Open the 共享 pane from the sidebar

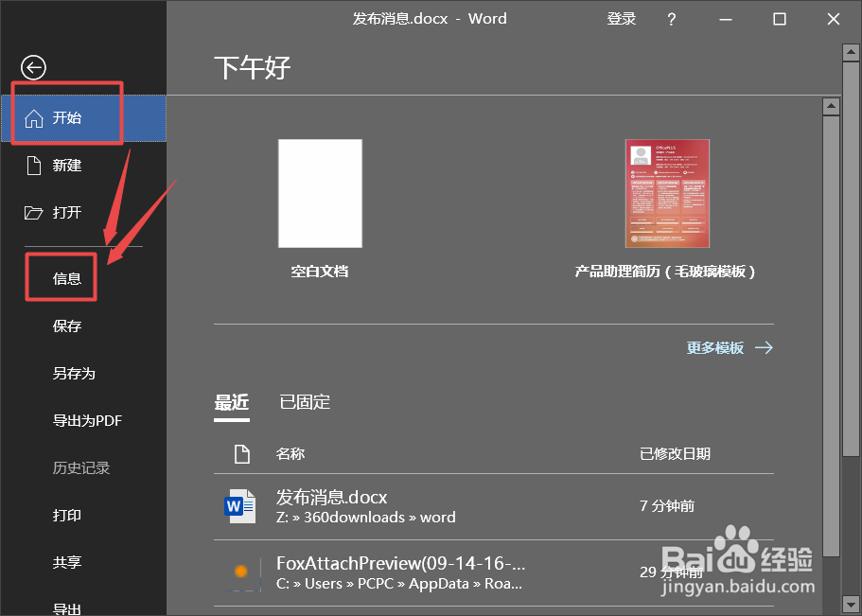click(66, 562)
